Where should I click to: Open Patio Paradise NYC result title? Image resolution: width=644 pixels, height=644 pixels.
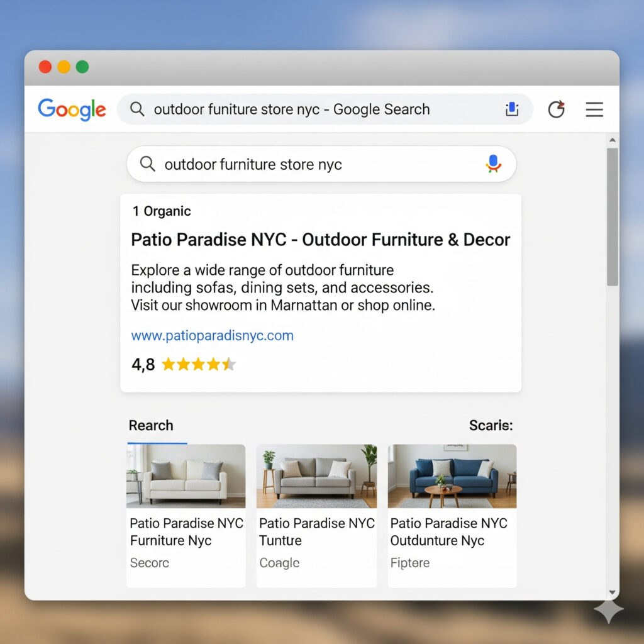320,240
